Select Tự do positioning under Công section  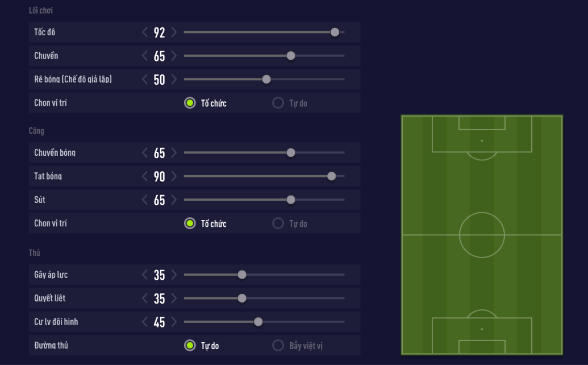click(x=278, y=223)
